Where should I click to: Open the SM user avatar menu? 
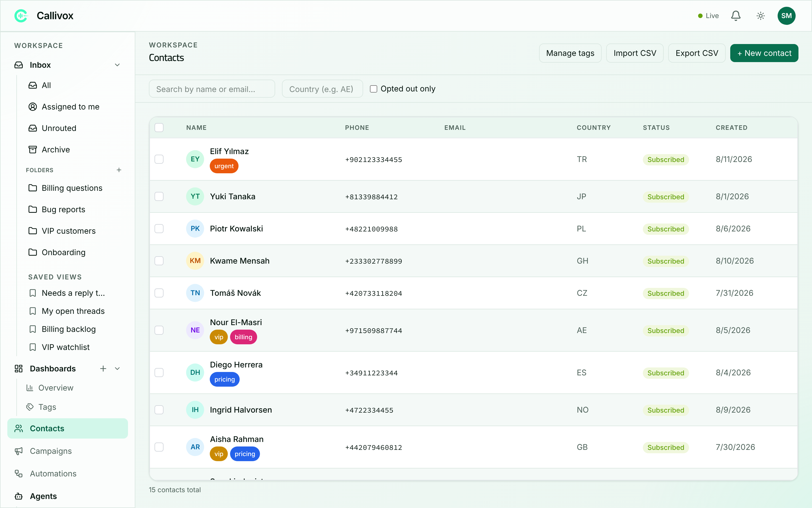pos(786,16)
